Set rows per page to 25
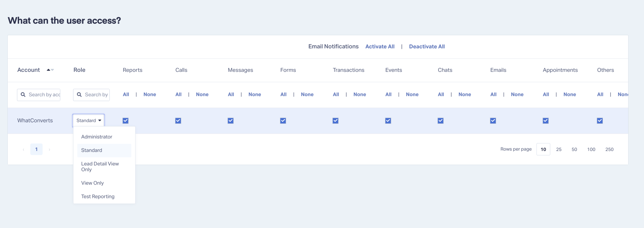 [559, 149]
